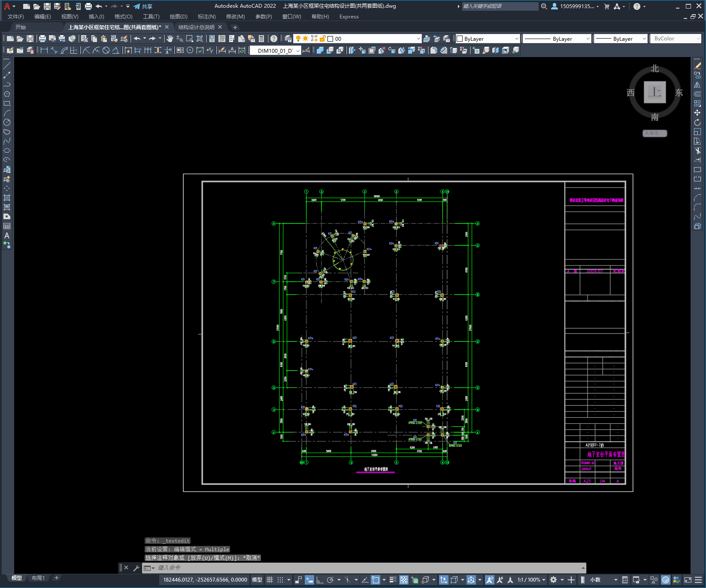The width and height of the screenshot is (706, 588).
Task: Close the command line panel
Action: pos(126,567)
